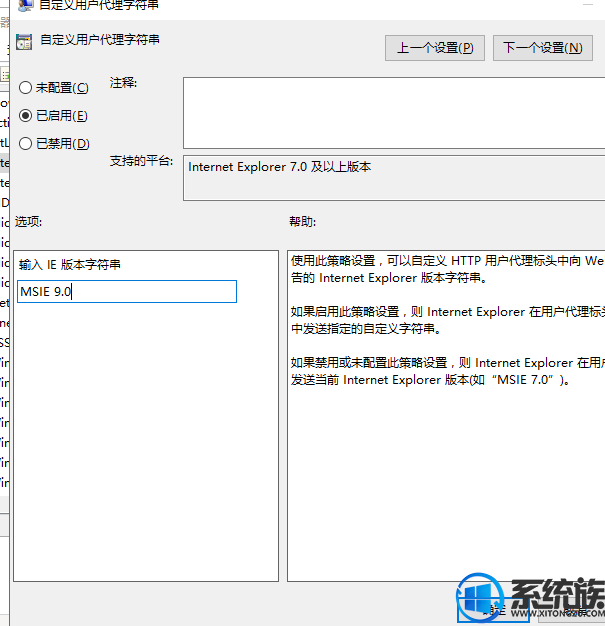Focus the IE version string input field
605x626 pixels.
[x=127, y=291]
